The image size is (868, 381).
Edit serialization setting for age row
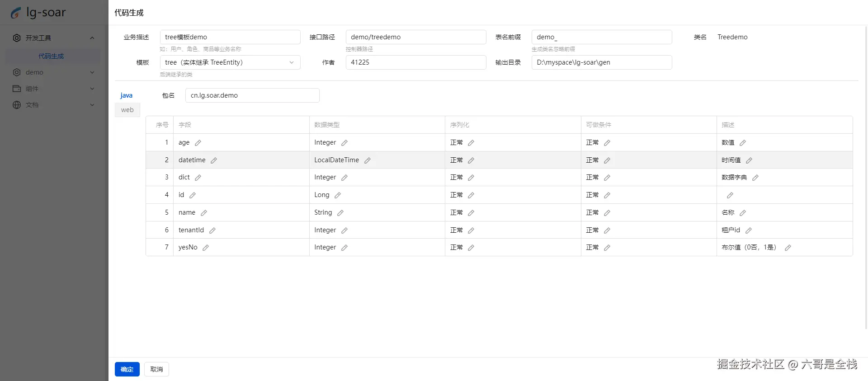click(471, 143)
